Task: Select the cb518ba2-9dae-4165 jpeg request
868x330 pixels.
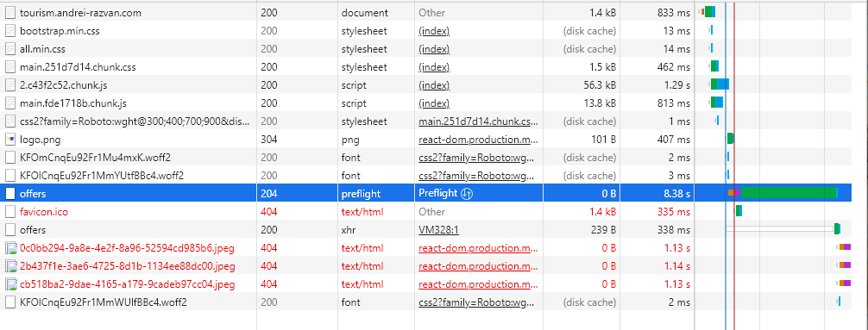Action: point(127,284)
